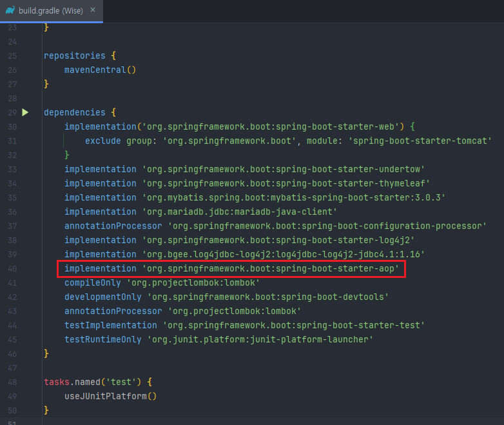
Task: Click the spring-boot-starter-aop dependency line
Action: tap(231, 268)
